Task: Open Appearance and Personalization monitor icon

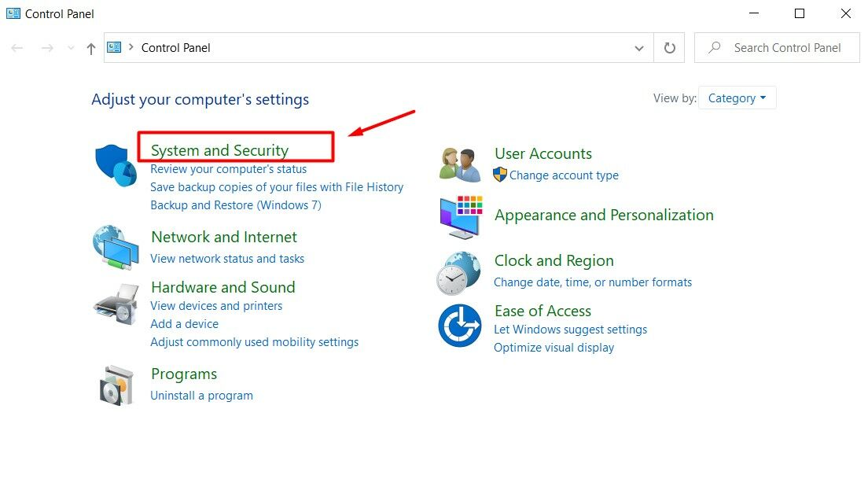Action: point(461,217)
